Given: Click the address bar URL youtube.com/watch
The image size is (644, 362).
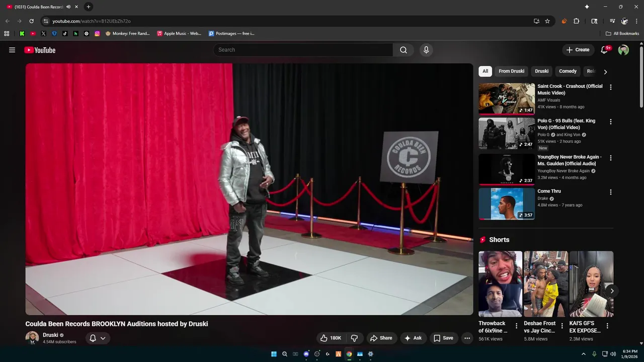Looking at the screenshot, I should [x=92, y=21].
